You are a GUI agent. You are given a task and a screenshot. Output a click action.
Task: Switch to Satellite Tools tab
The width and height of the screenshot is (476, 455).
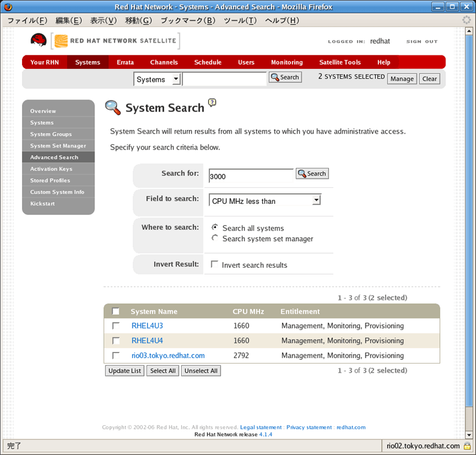[340, 62]
